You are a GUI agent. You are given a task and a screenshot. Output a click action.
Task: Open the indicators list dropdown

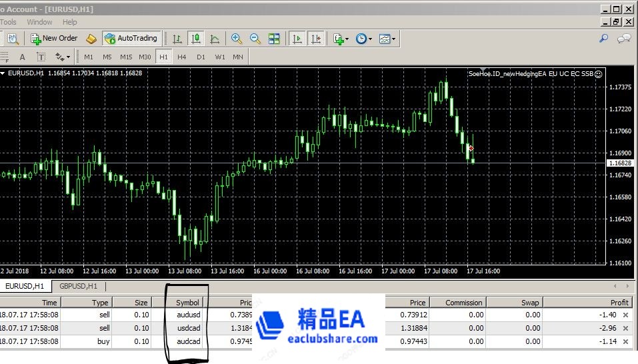pos(341,39)
